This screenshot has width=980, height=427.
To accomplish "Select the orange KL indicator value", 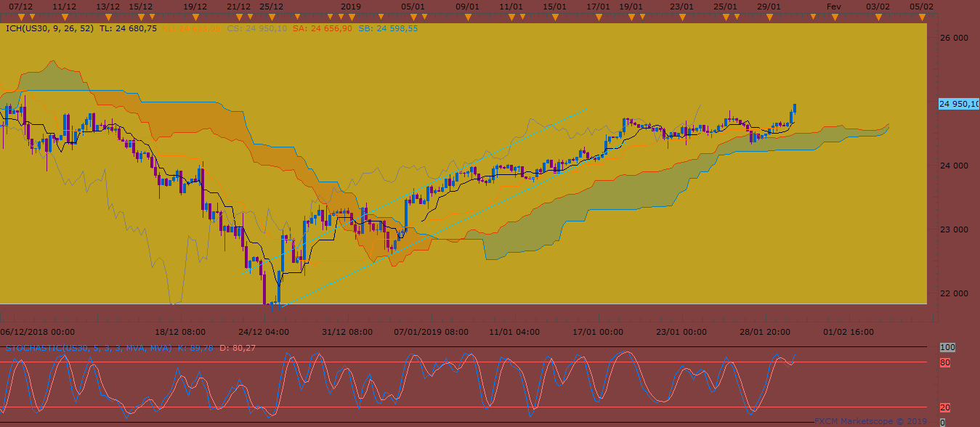I will [192, 28].
